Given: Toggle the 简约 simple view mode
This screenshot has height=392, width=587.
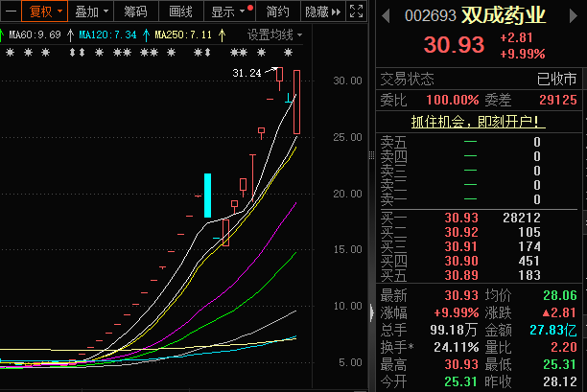Looking at the screenshot, I should click(x=277, y=12).
